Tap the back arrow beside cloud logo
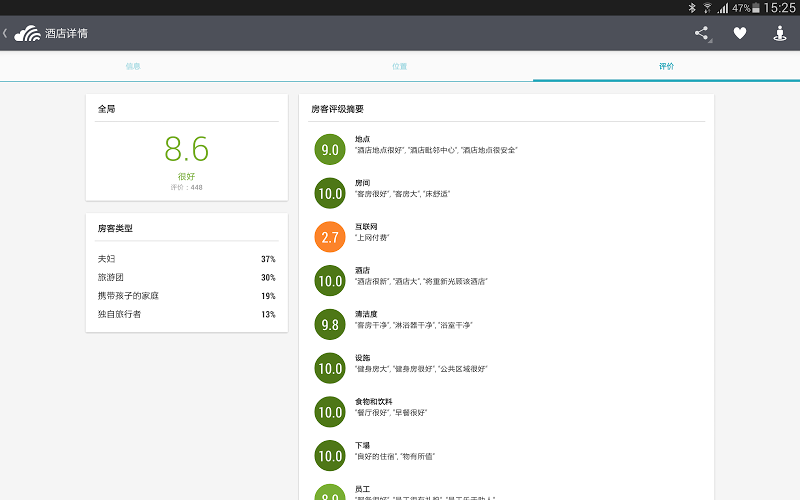800x500 pixels. pyautogui.click(x=5, y=33)
